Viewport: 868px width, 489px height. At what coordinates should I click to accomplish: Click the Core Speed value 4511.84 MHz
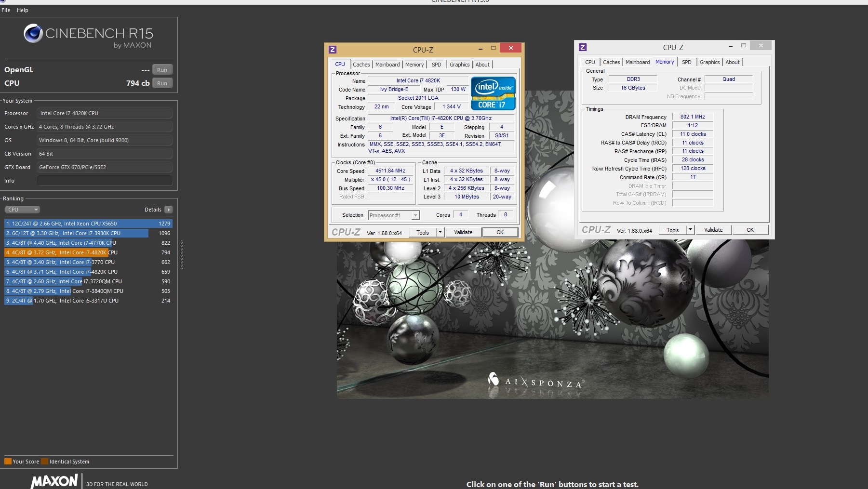click(390, 171)
